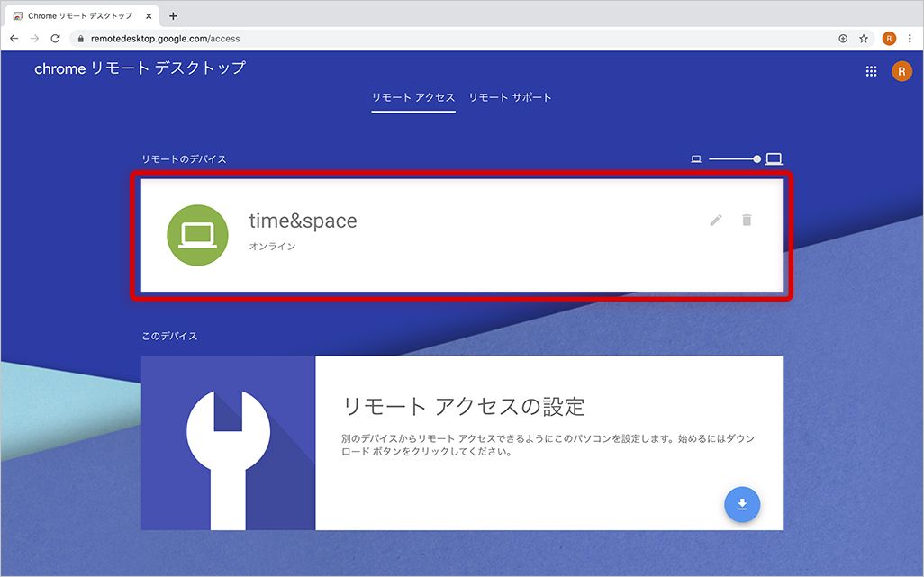Select the small laptop size icon
The width and height of the screenshot is (924, 577).
point(696,159)
